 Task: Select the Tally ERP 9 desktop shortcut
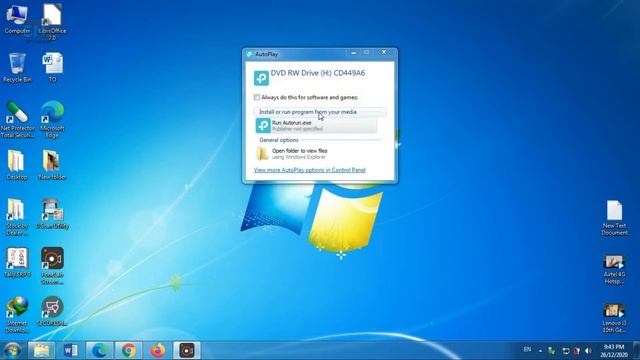tap(17, 262)
